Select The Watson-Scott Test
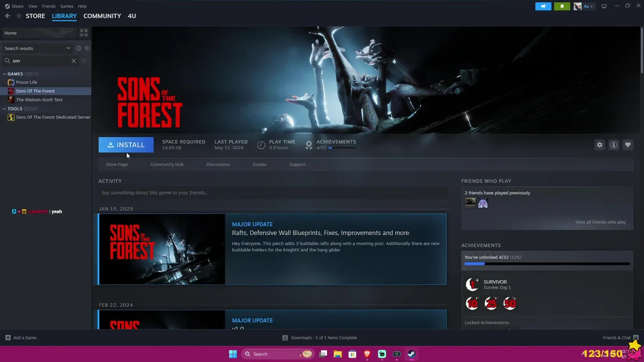 pos(39,100)
